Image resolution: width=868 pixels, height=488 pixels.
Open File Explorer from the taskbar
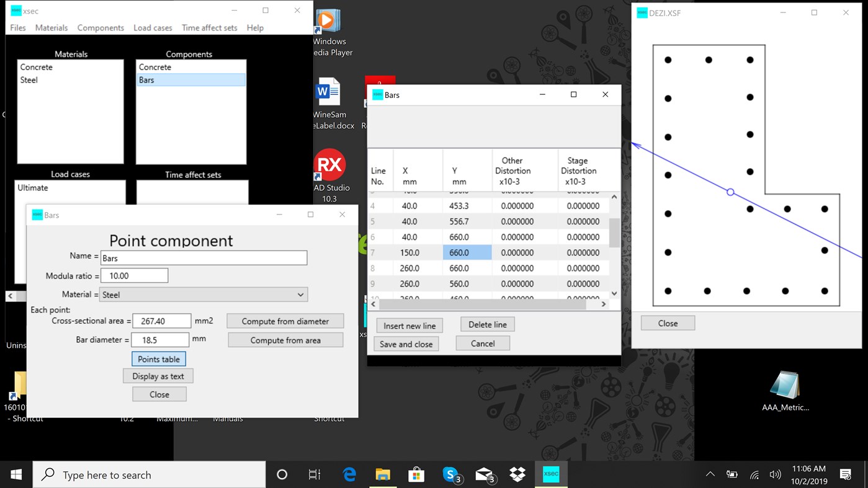pos(382,474)
